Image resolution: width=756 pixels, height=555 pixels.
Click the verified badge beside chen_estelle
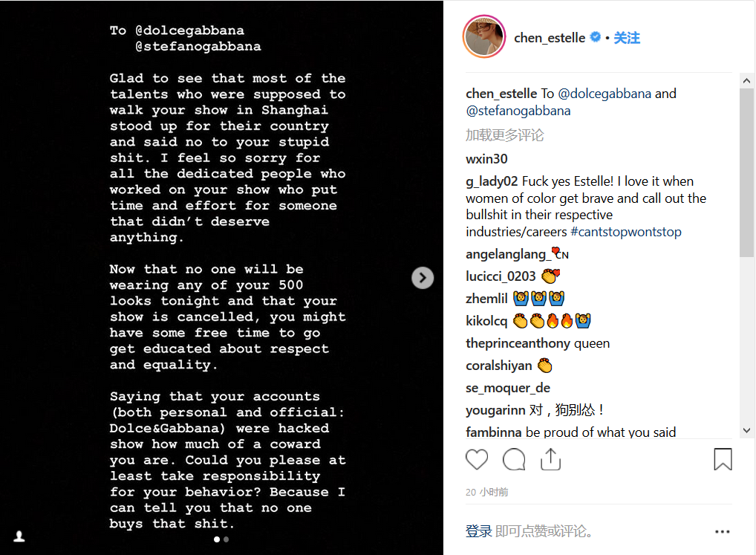[595, 37]
